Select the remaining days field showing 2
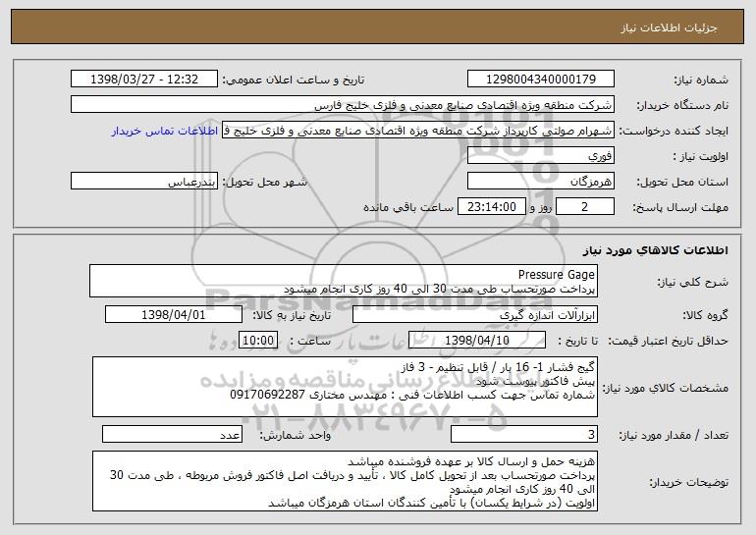The image size is (756, 535). (585, 207)
